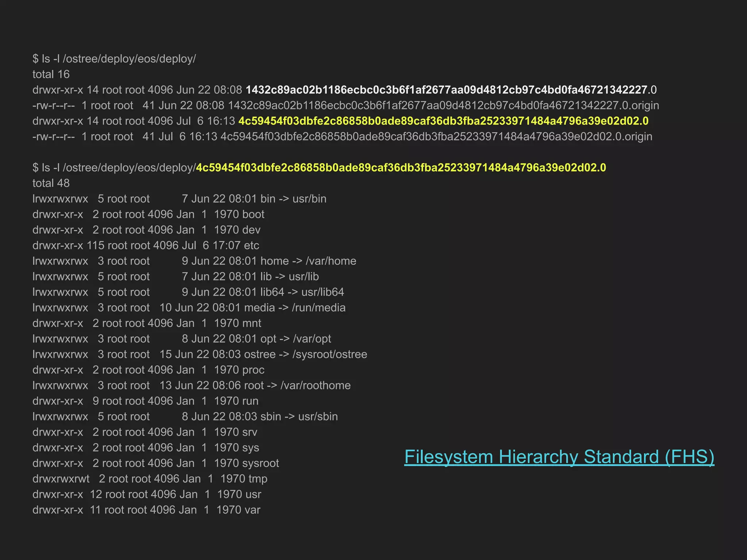
Task: Click the yellow hash in second ls command
Action: pos(400,168)
